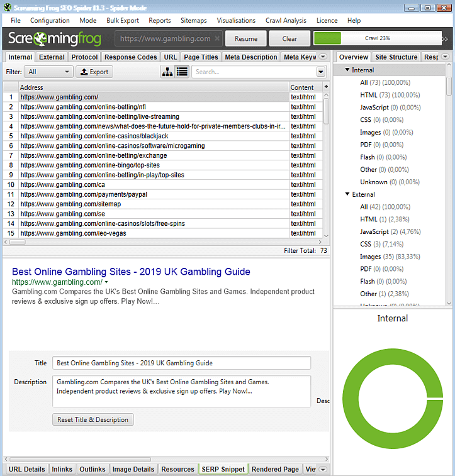This screenshot has width=455, height=476.
Task: Click the Export button
Action: (94, 72)
